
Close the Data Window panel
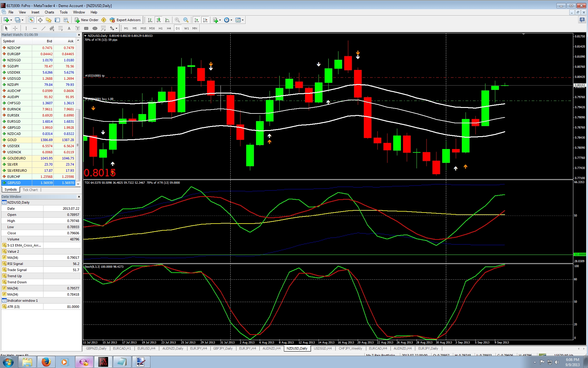(x=79, y=197)
